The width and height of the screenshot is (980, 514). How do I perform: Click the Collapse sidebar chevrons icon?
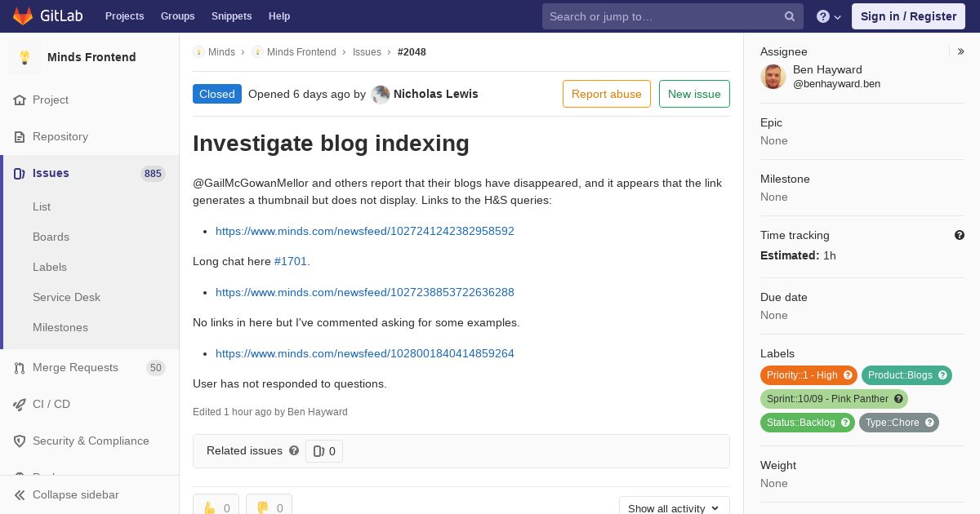click(20, 495)
